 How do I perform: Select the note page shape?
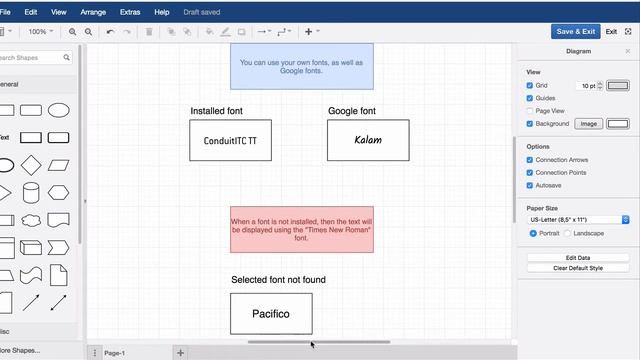[58, 275]
